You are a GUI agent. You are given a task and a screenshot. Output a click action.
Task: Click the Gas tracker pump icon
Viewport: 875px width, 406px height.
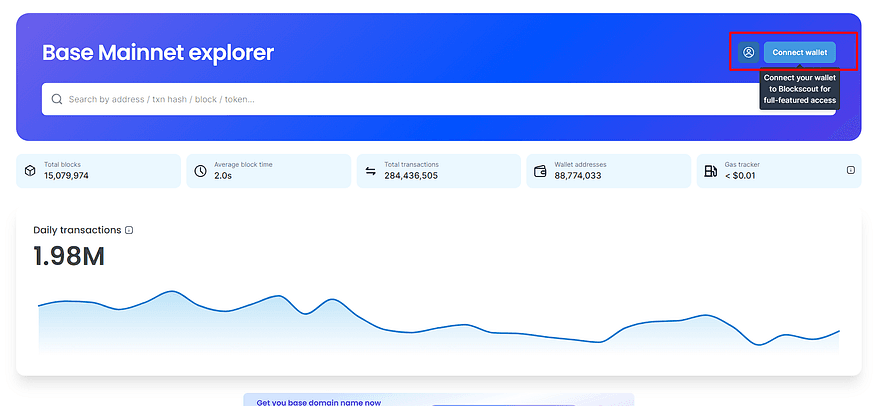pos(710,171)
